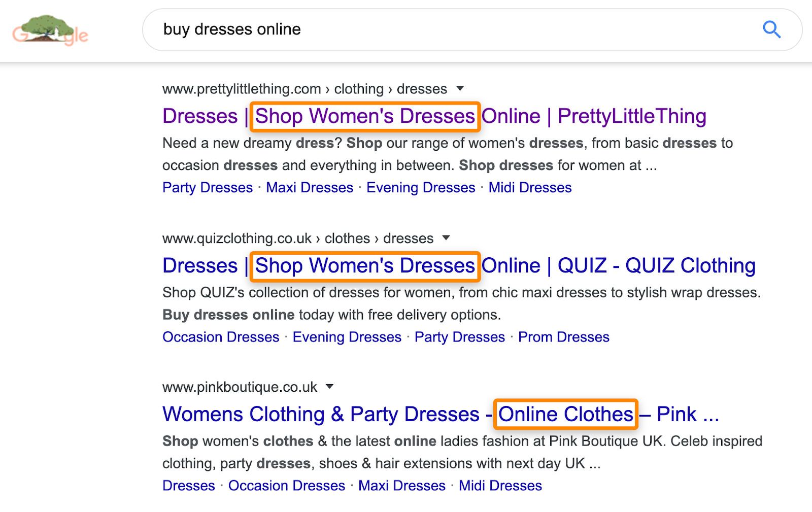Open Evening Dresses under the PrettyLittleThing result

[420, 187]
